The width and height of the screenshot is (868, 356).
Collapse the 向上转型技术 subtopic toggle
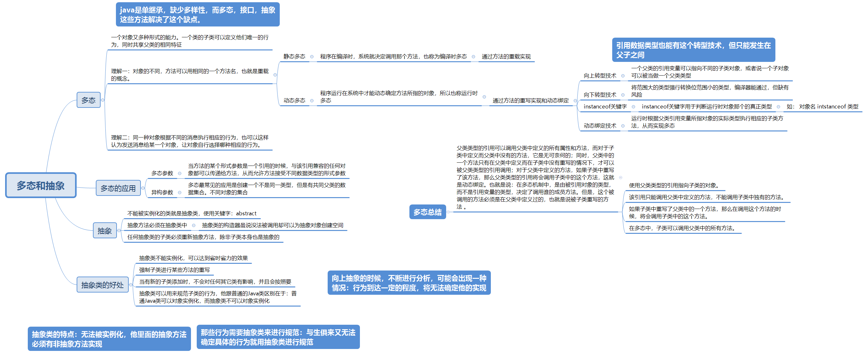pyautogui.click(x=623, y=76)
